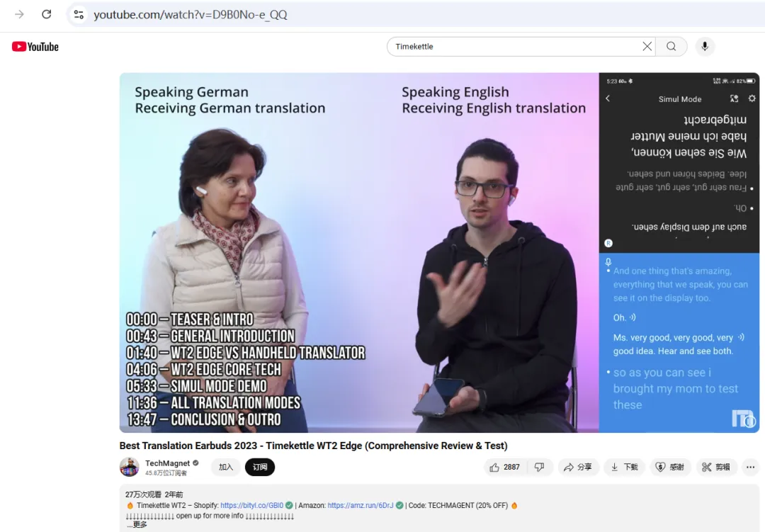Open the three-dot more actions menu
The height and width of the screenshot is (532, 765).
[750, 467]
